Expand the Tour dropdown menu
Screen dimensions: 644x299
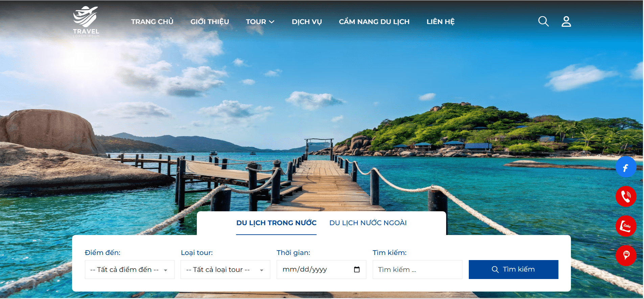point(260,22)
